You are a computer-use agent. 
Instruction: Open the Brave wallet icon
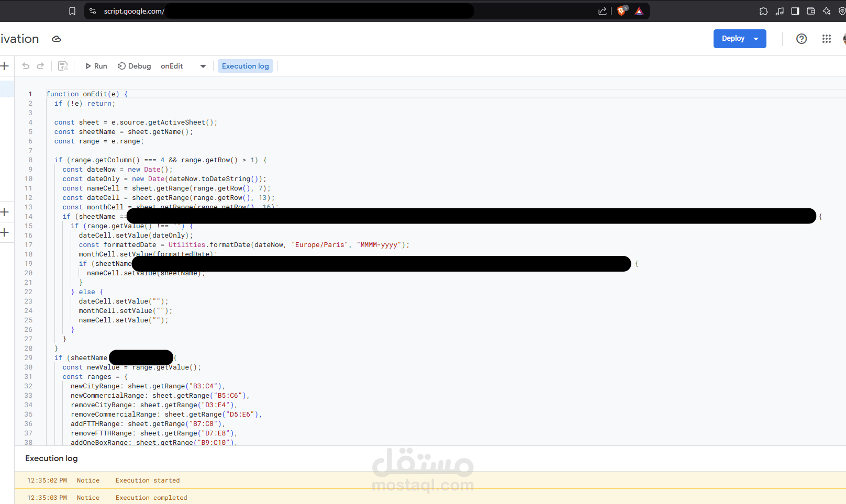(811, 11)
